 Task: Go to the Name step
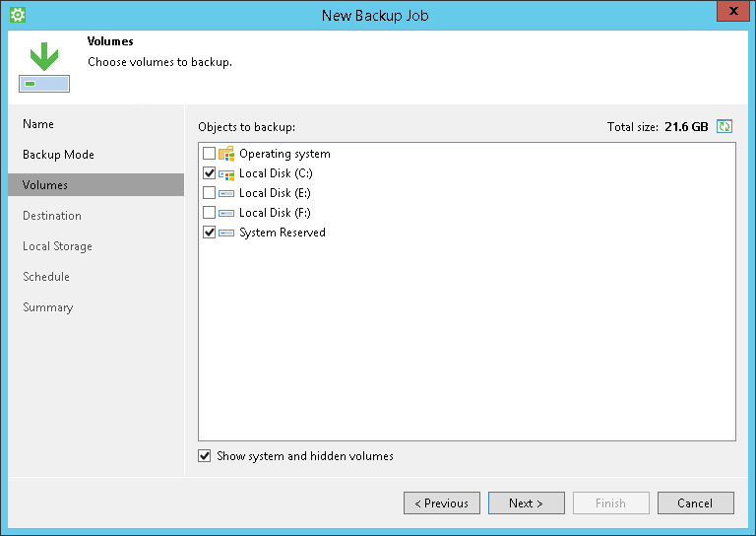95,124
